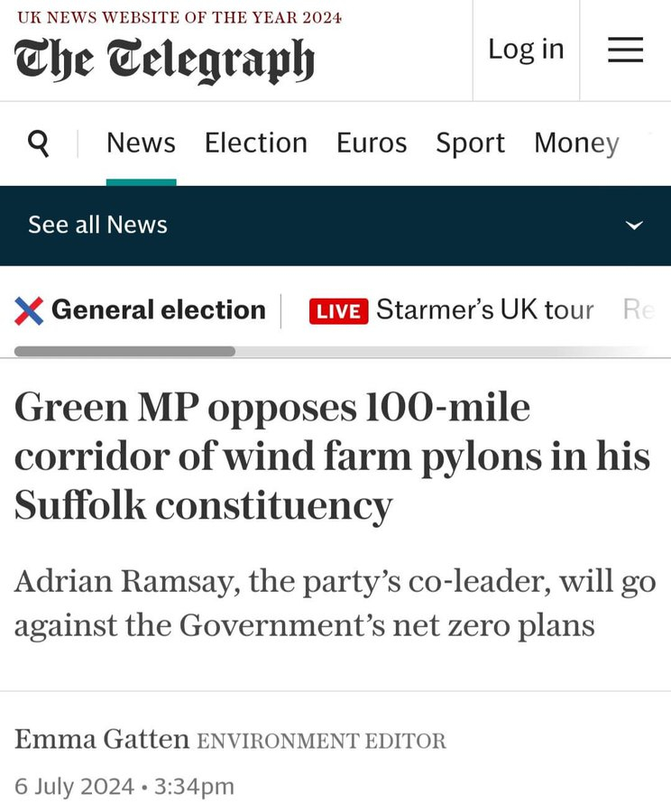Screen dimensions: 671x812
Task: Go to the Euros section
Action: pyautogui.click(x=372, y=143)
